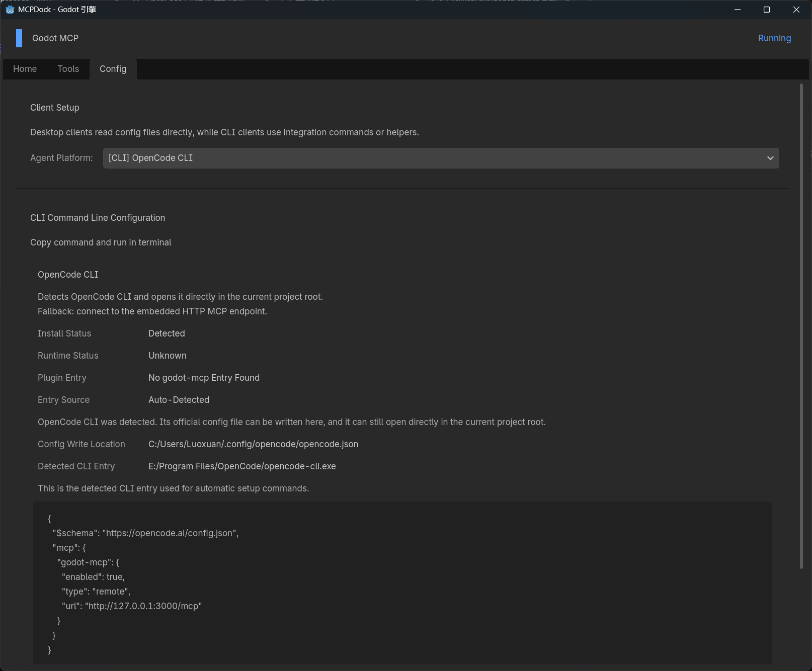Switch to the Tools tab
The image size is (812, 671).
tap(68, 69)
